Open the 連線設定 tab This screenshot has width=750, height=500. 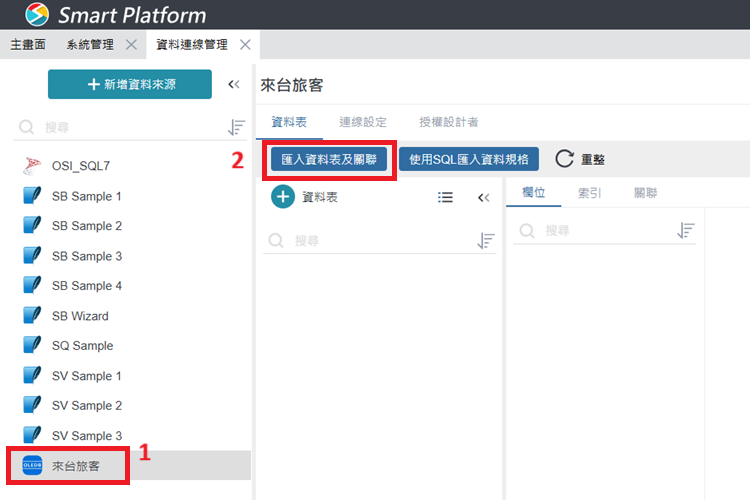pyautogui.click(x=362, y=122)
